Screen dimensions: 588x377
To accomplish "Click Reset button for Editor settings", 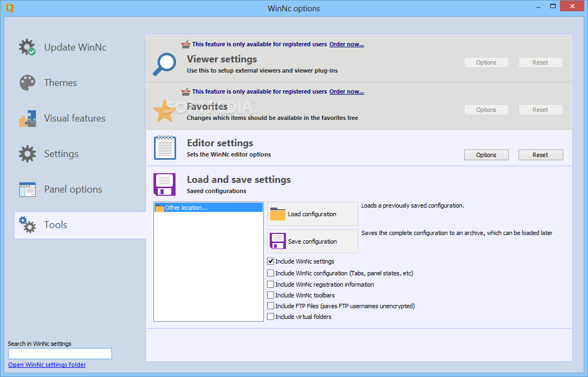I will 541,155.
